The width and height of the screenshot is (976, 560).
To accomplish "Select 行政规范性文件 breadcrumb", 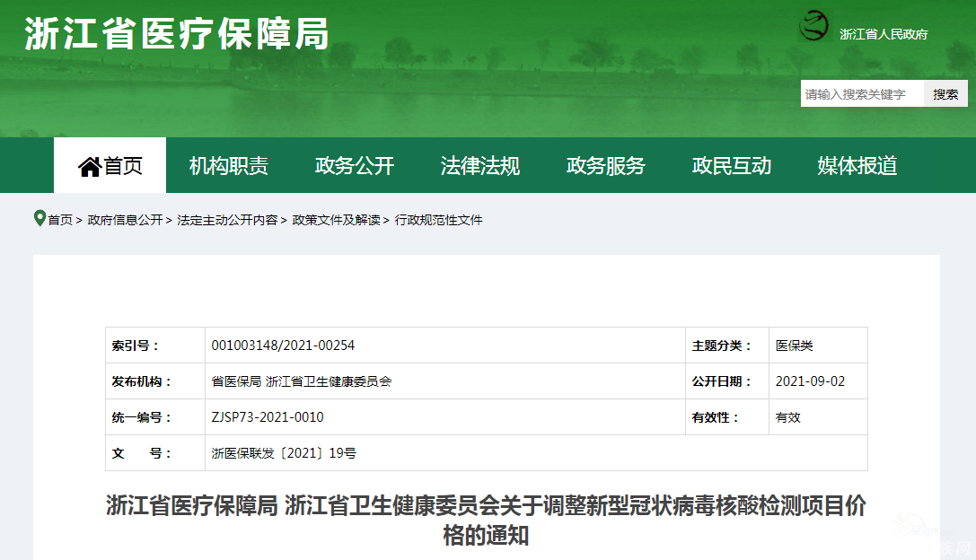I will pos(438,220).
